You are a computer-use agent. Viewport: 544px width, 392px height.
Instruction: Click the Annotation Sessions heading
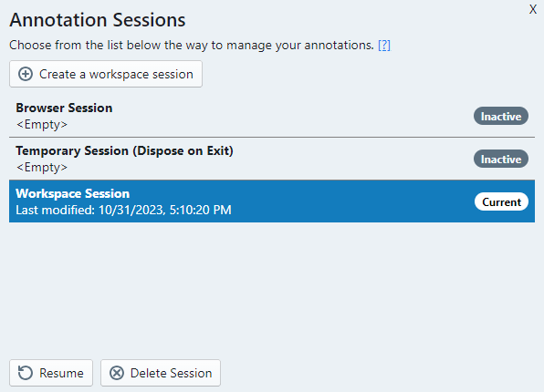[98, 20]
